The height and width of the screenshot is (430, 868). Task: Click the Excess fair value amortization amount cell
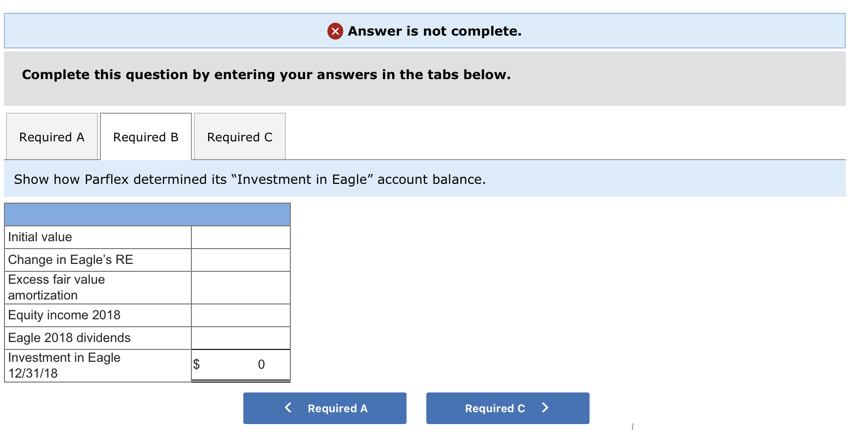[241, 288]
